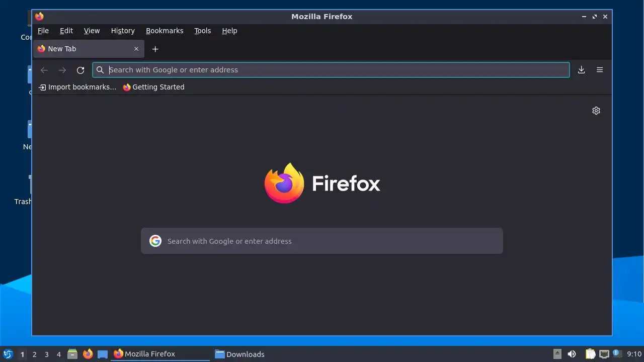Switch to Downloads window in taskbar
644x362 pixels.
coord(261,354)
